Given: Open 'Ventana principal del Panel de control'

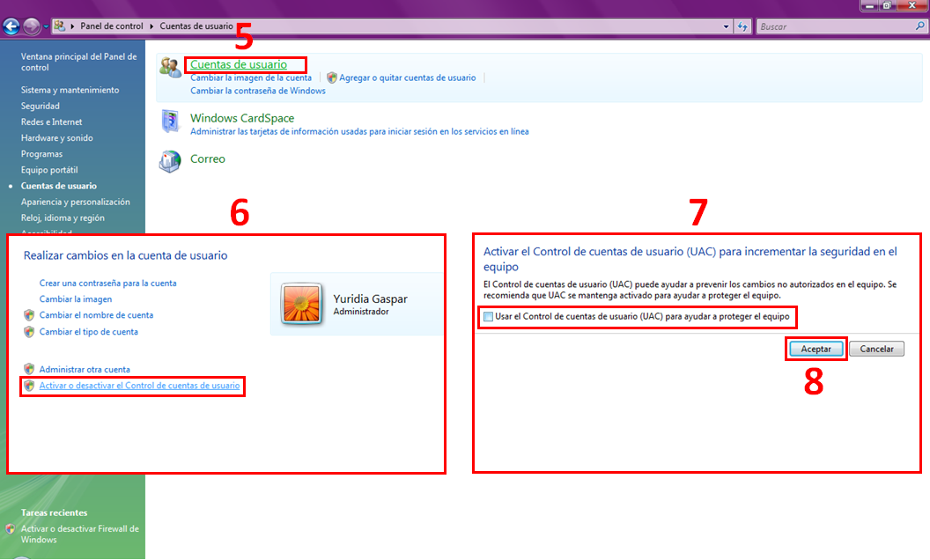Looking at the screenshot, I should pyautogui.click(x=78, y=63).
